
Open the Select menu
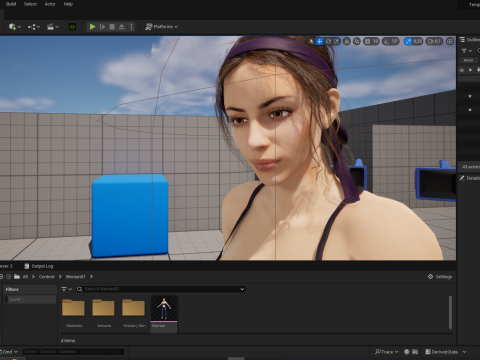[x=30, y=4]
